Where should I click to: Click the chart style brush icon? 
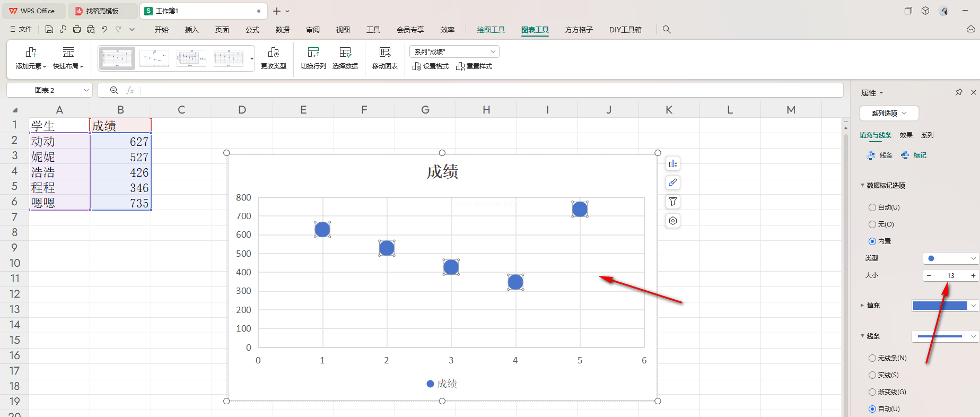coord(672,183)
